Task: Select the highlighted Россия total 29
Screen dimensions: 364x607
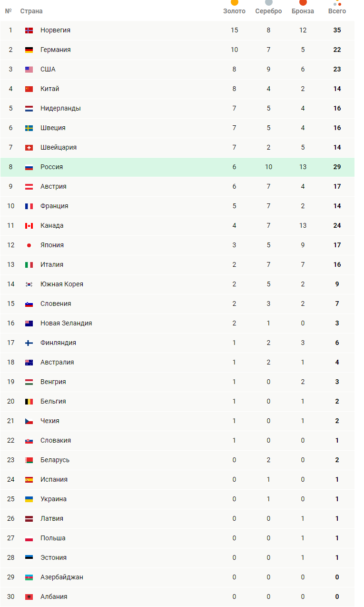Action: [337, 167]
